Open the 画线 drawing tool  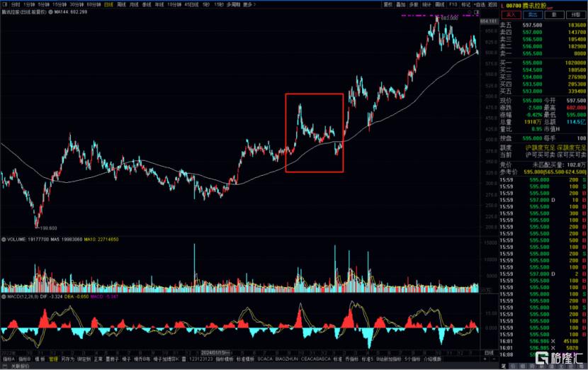440,4
